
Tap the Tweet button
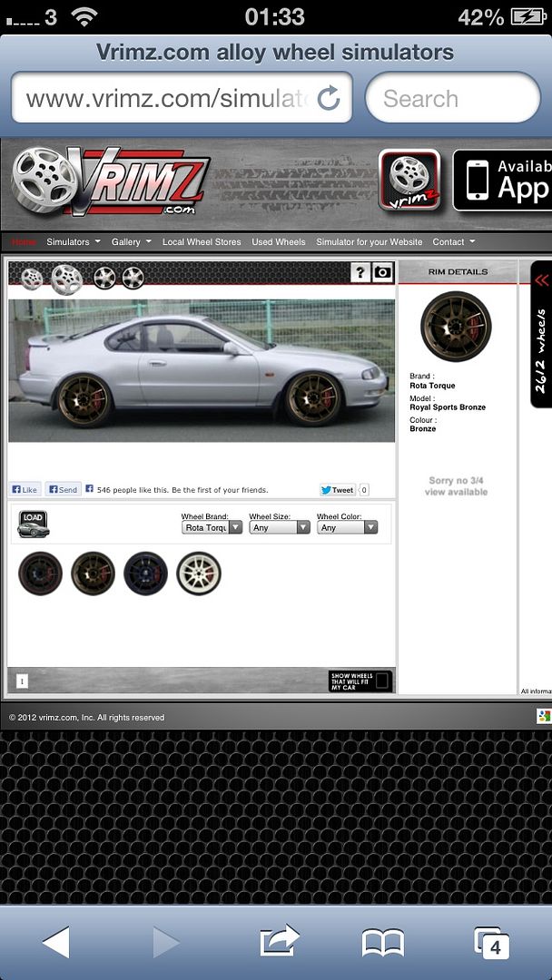pos(338,490)
